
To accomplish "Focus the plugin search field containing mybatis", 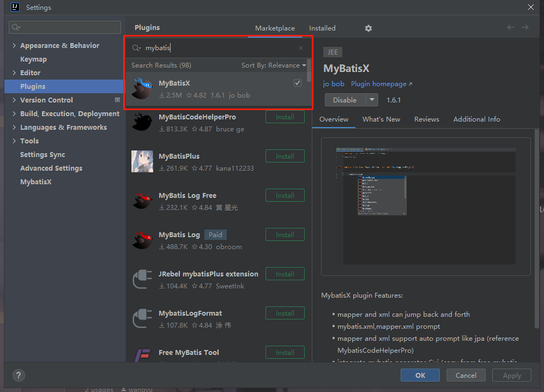I will coord(219,48).
